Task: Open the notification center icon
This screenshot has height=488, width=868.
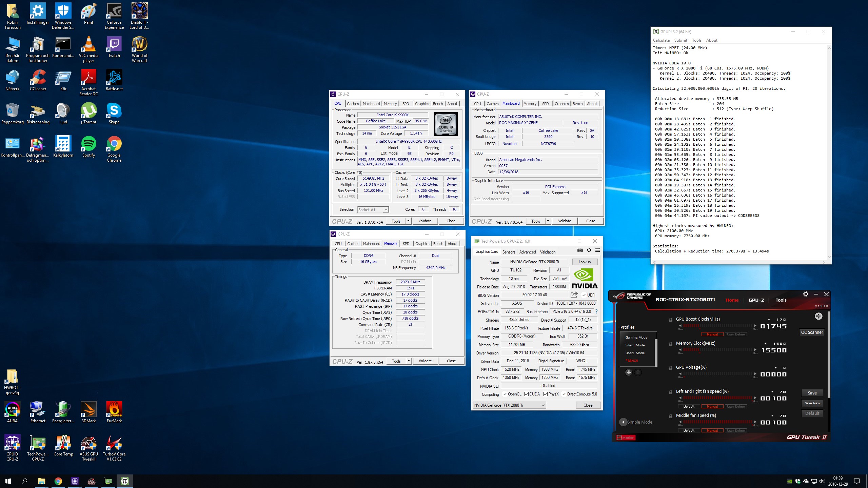Action: [x=857, y=481]
